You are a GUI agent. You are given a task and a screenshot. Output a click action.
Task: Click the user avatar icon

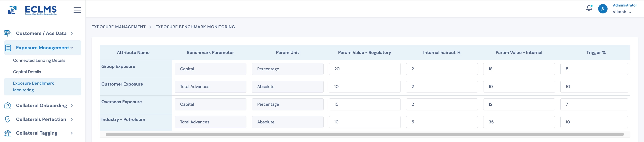602,9
